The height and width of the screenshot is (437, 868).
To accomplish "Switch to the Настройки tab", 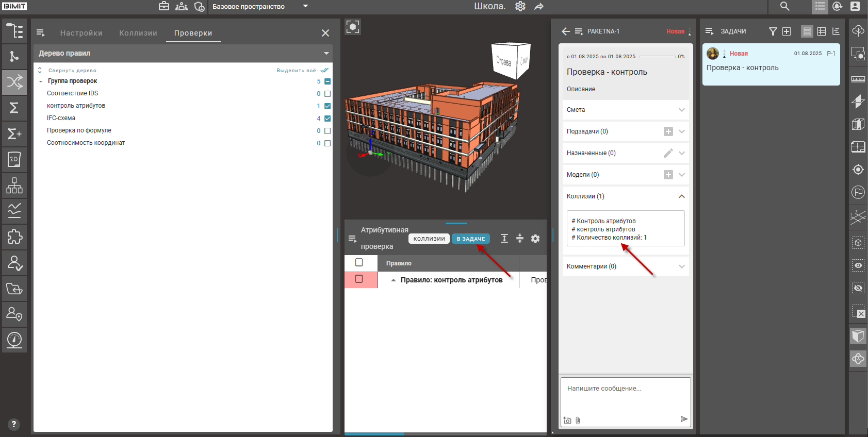I will (81, 33).
